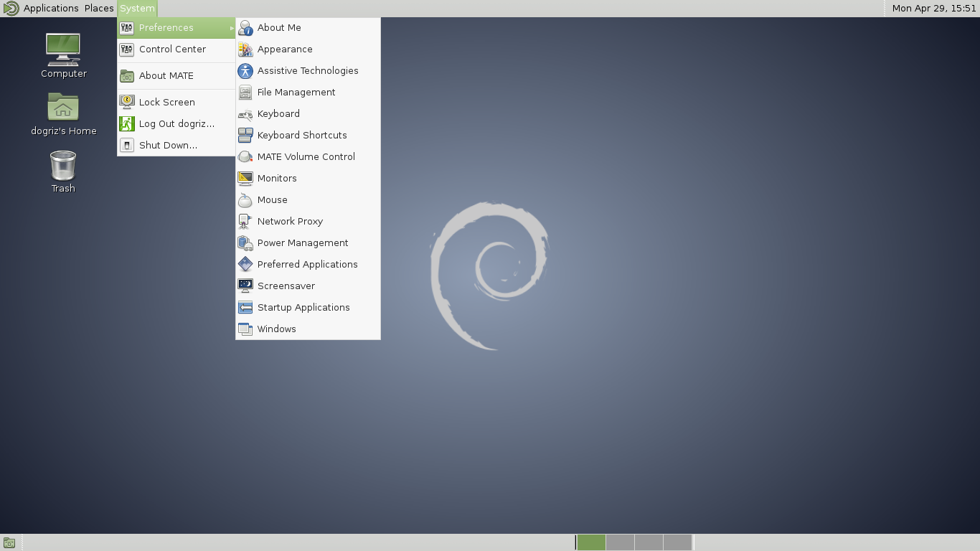Open Control Center from System menu

[x=176, y=50]
